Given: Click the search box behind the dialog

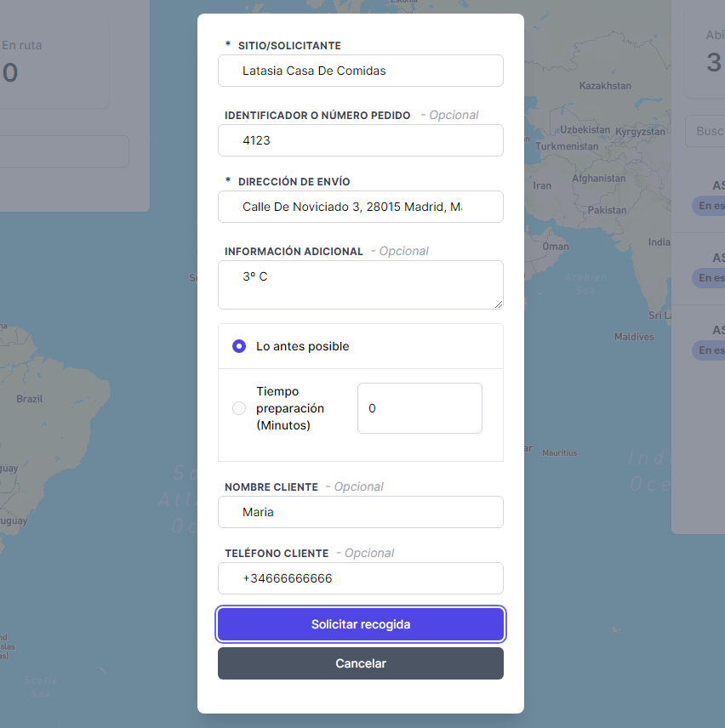Looking at the screenshot, I should point(705,132).
